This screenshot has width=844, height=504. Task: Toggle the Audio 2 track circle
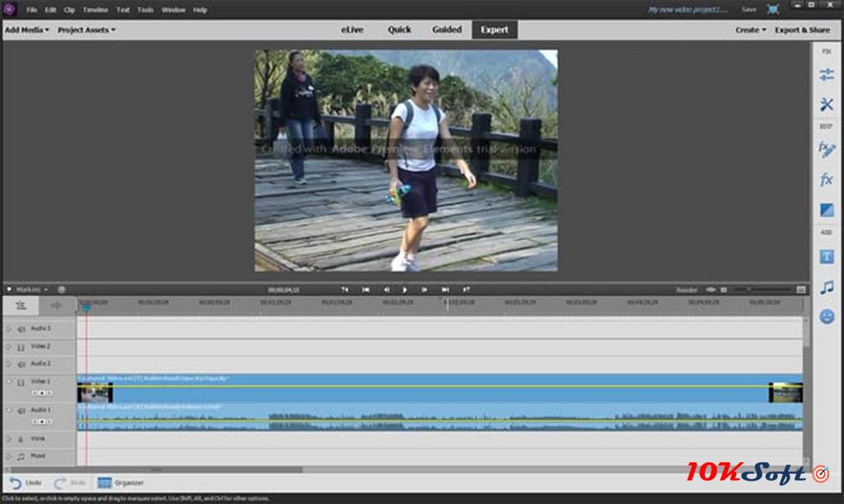coord(9,364)
